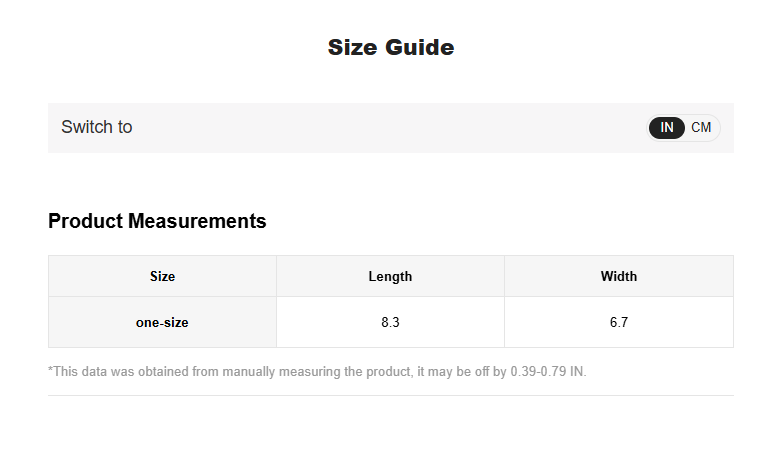The height and width of the screenshot is (475, 760).
Task: Click the 'Width' column header
Action: coord(618,277)
